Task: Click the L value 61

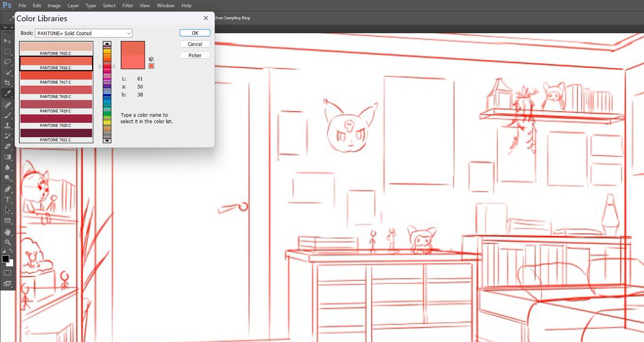Action: coord(140,79)
